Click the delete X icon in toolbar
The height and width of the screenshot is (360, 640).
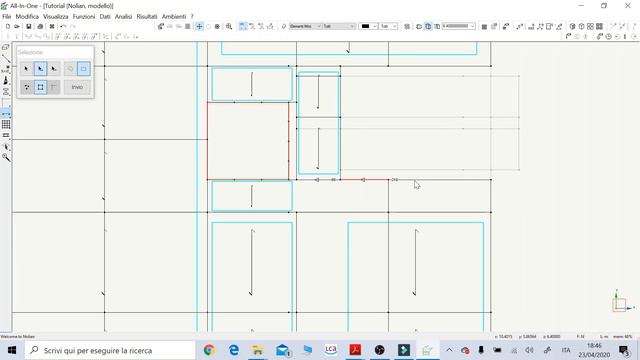pos(52,26)
